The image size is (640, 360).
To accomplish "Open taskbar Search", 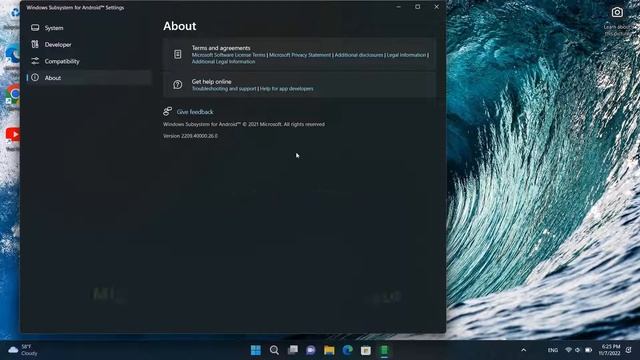I will pyautogui.click(x=274, y=350).
